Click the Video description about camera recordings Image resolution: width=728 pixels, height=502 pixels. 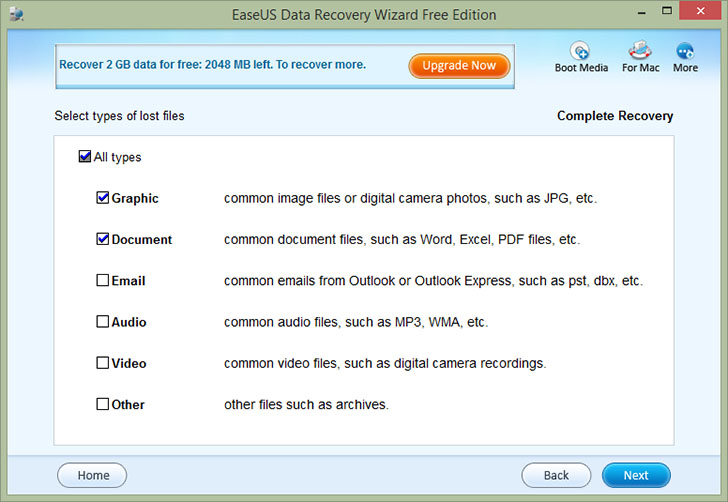tap(385, 363)
